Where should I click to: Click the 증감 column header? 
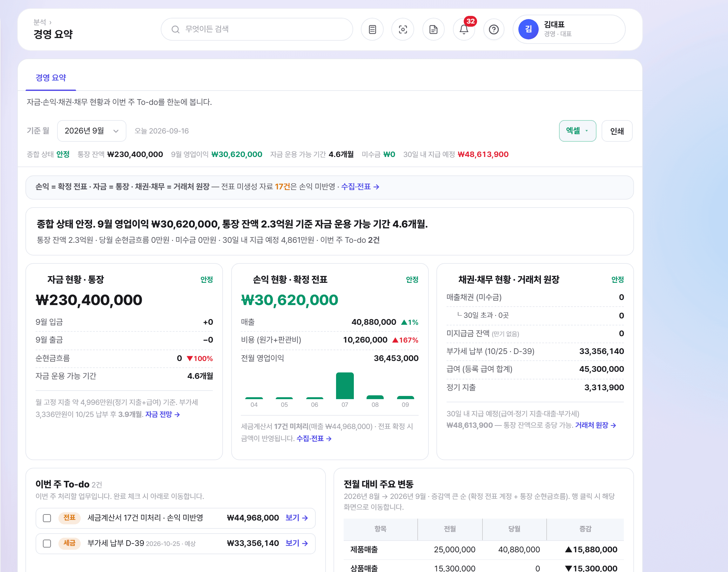coord(585,529)
